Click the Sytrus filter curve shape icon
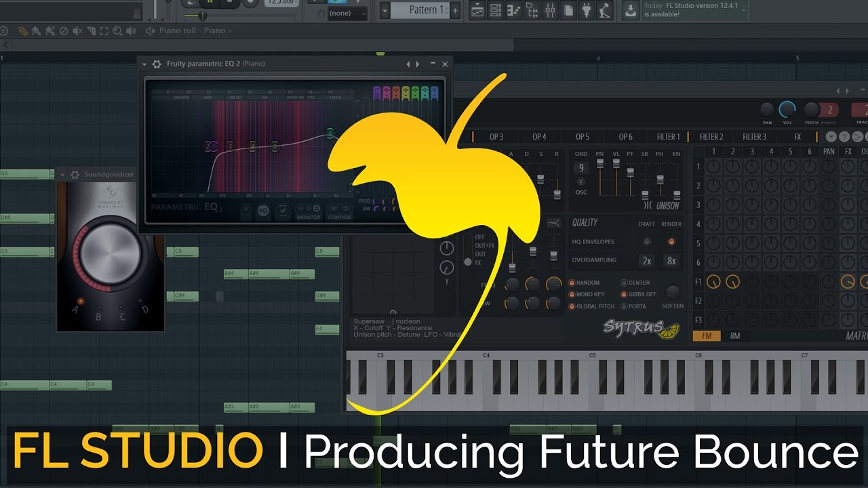The width and height of the screenshot is (868, 488). (555, 223)
